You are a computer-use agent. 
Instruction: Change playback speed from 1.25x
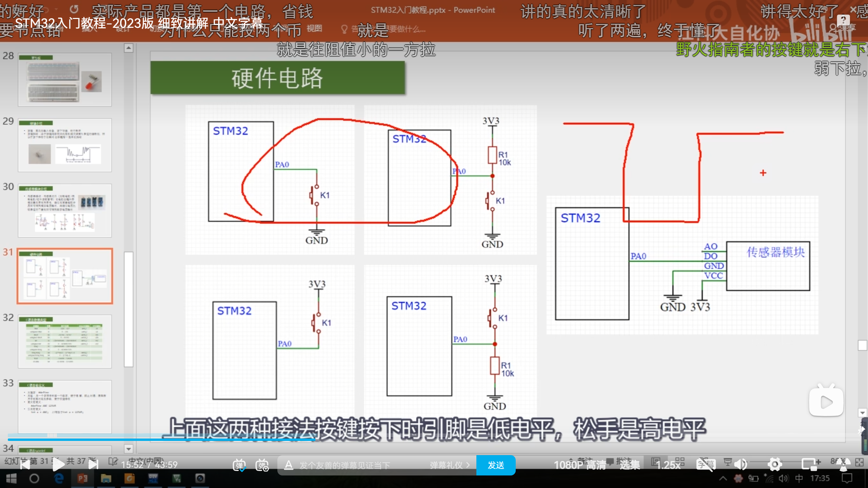(x=668, y=465)
